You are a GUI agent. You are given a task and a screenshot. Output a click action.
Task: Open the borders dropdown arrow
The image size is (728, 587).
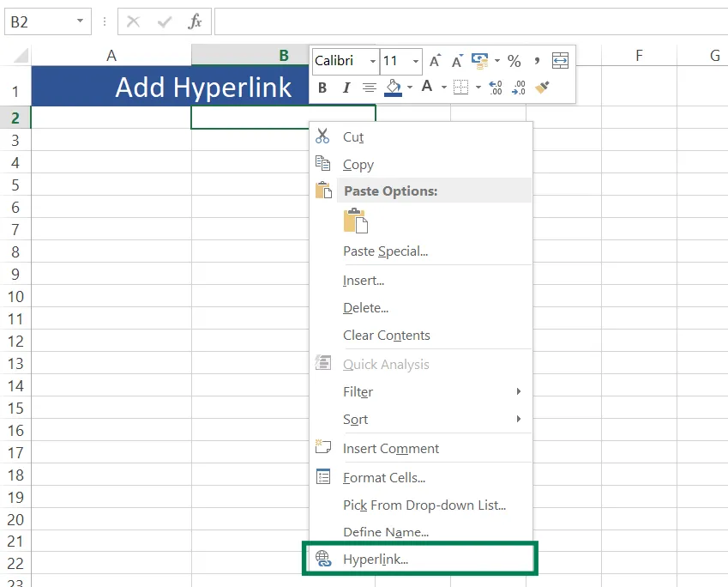coord(478,87)
